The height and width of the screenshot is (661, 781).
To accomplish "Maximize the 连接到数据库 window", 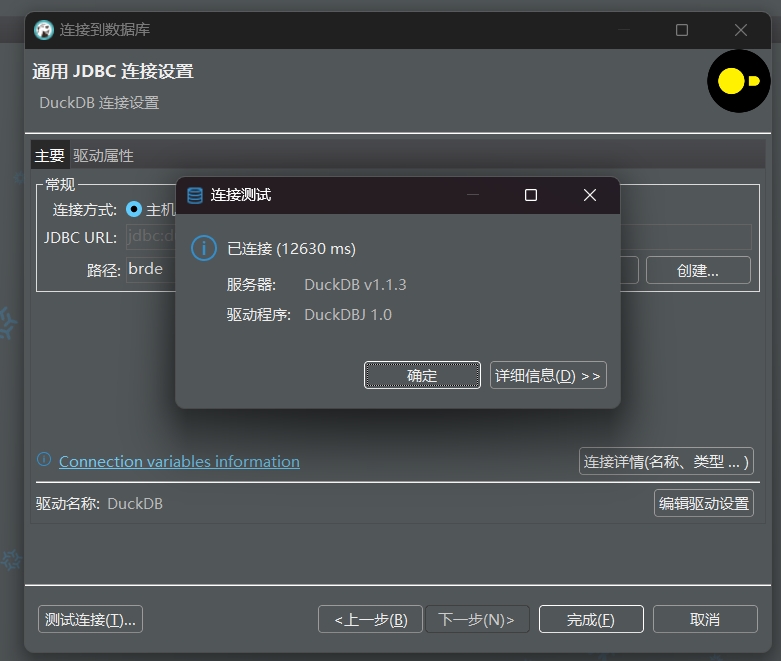I will tap(682, 30).
